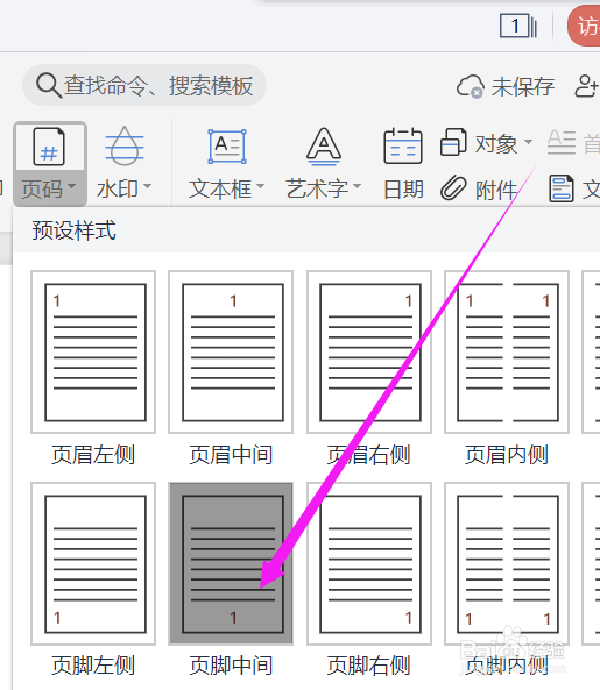Click the 附件 paperclip icon
The height and width of the screenshot is (690, 600).
(453, 188)
